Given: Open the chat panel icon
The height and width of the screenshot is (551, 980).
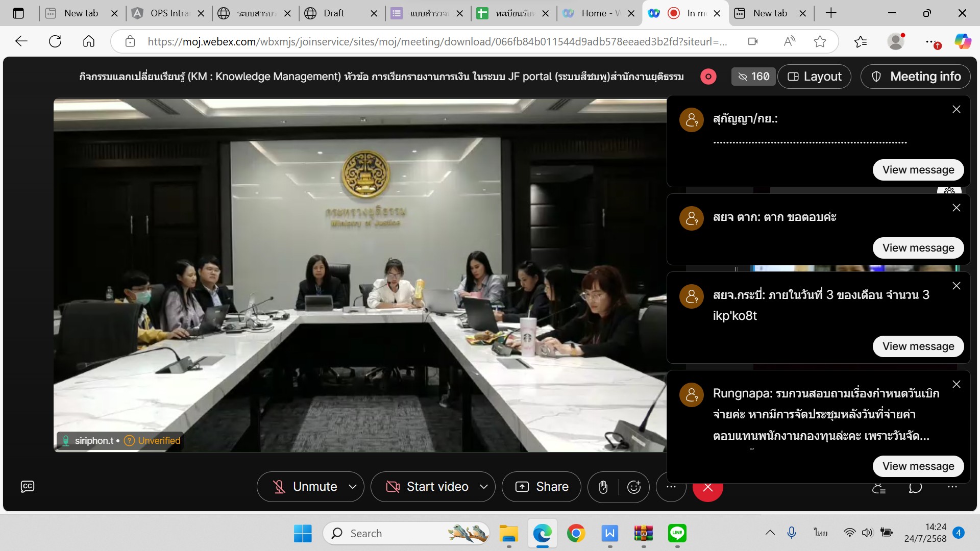Looking at the screenshot, I should (915, 488).
